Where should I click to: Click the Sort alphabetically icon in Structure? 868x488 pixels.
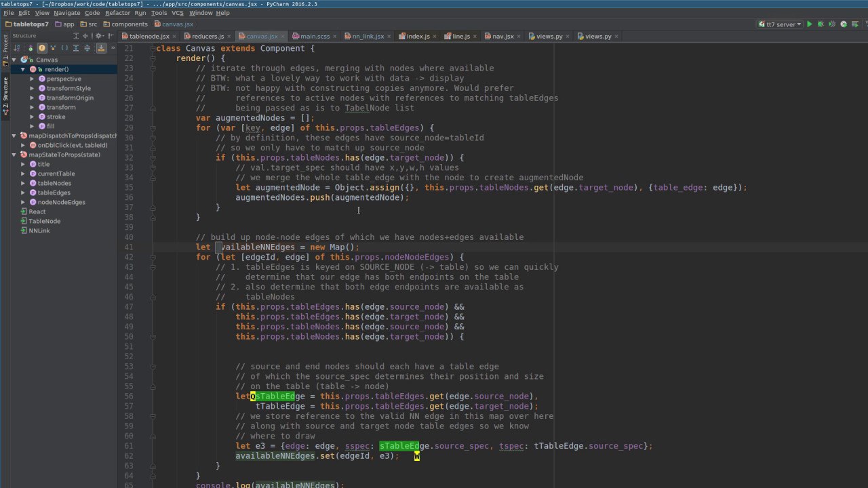click(17, 47)
